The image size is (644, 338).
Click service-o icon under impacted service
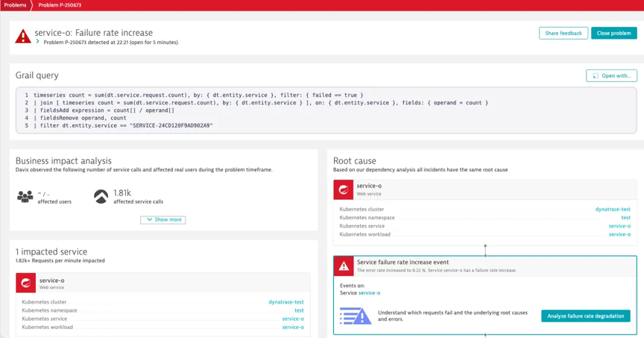tap(26, 283)
